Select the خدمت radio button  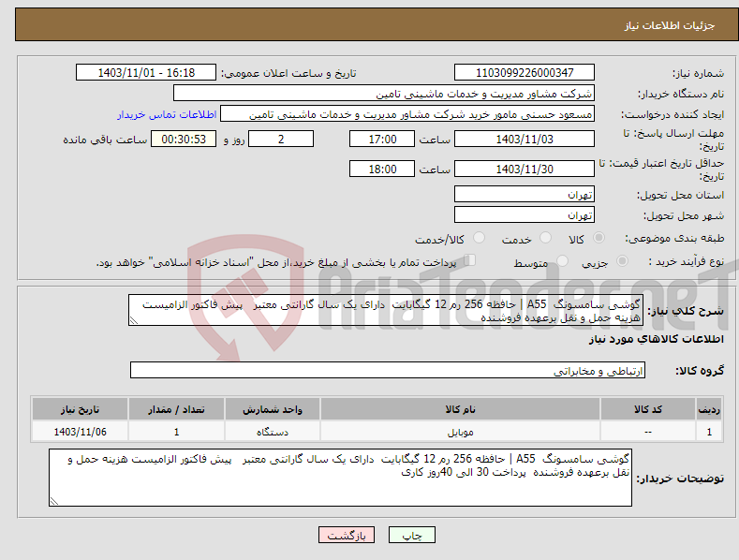tap(545, 238)
